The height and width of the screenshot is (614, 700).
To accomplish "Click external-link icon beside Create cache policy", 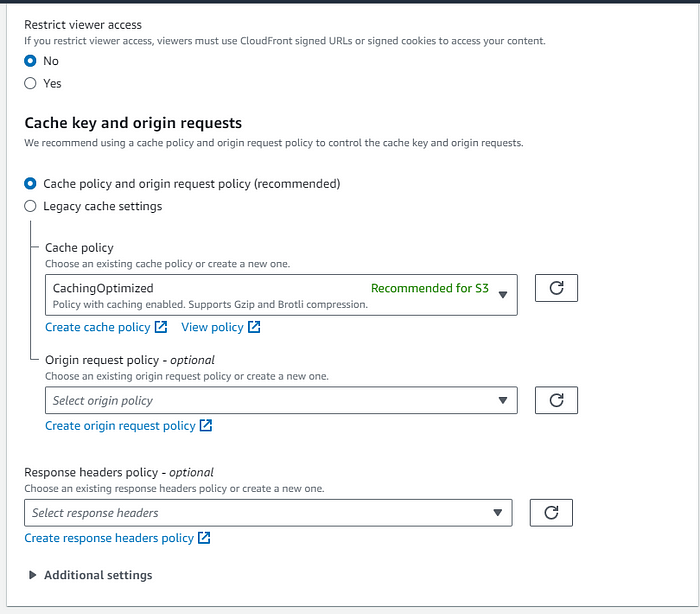I will point(161,327).
